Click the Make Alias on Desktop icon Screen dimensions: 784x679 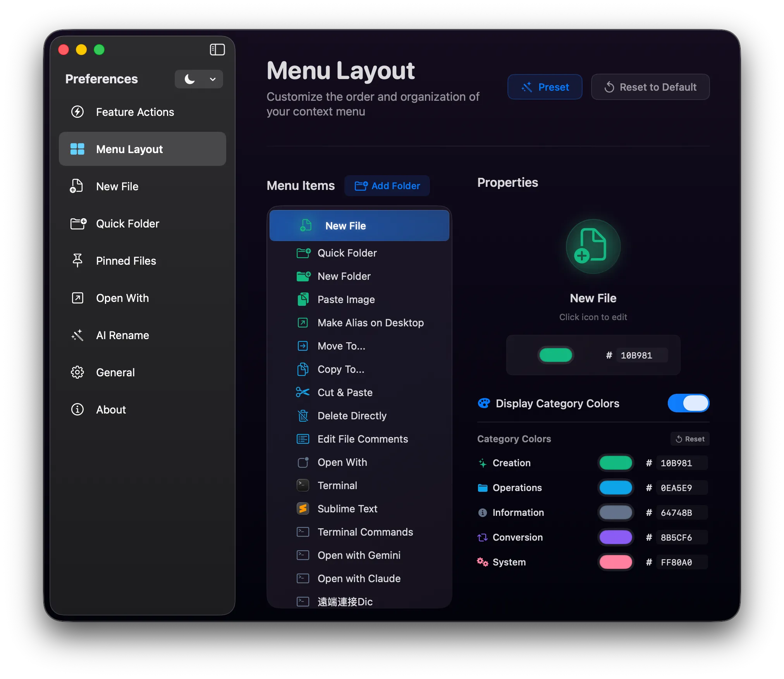[x=303, y=322]
